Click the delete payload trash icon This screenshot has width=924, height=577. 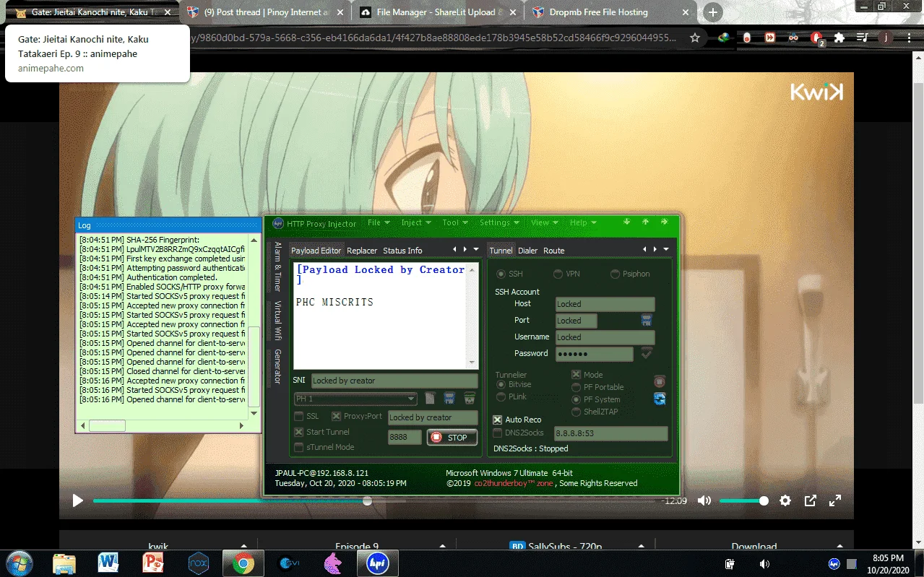[x=470, y=398]
